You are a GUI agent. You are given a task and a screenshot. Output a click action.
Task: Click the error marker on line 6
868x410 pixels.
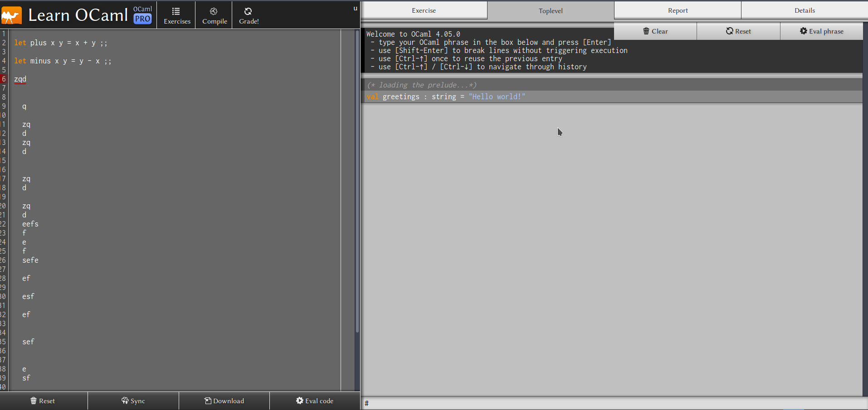coord(4,79)
